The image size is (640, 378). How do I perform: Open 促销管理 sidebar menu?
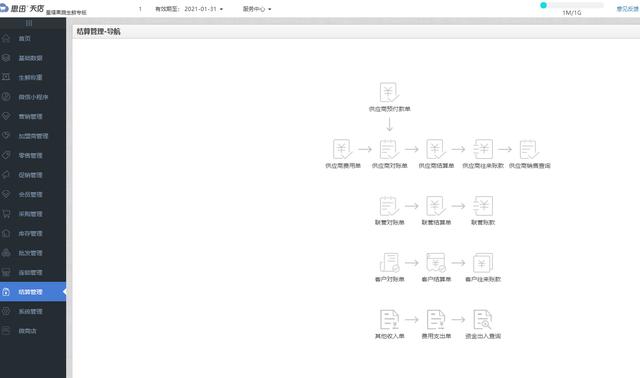pyautogui.click(x=33, y=175)
